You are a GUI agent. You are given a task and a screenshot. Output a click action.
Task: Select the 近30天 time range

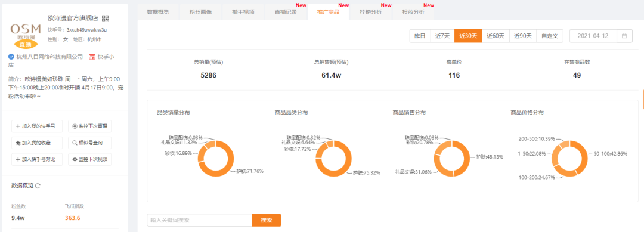468,36
